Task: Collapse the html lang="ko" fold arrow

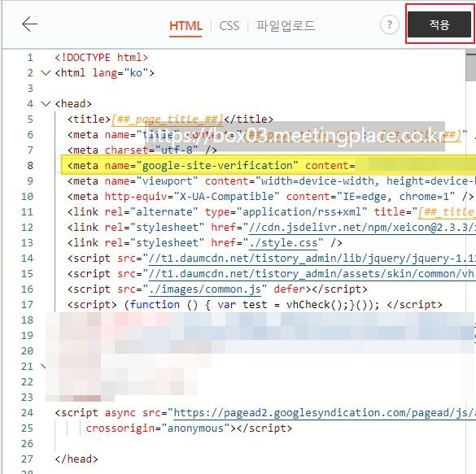Action: click(46, 73)
